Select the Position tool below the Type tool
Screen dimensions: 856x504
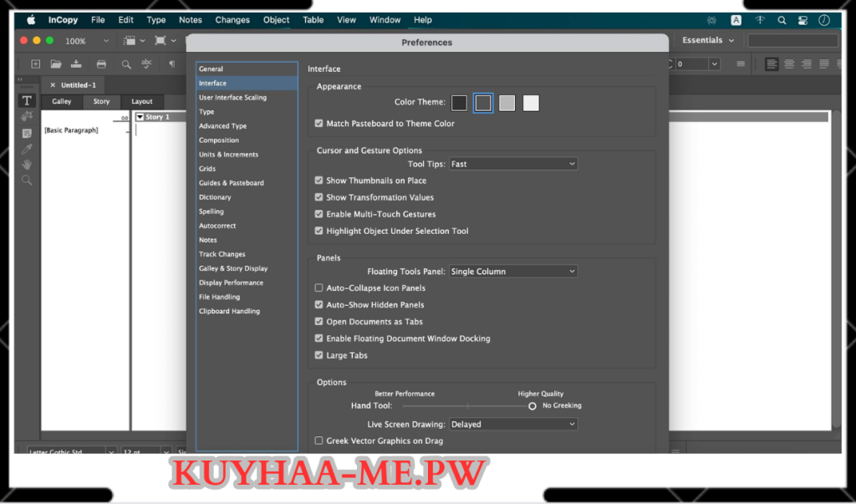click(26, 116)
